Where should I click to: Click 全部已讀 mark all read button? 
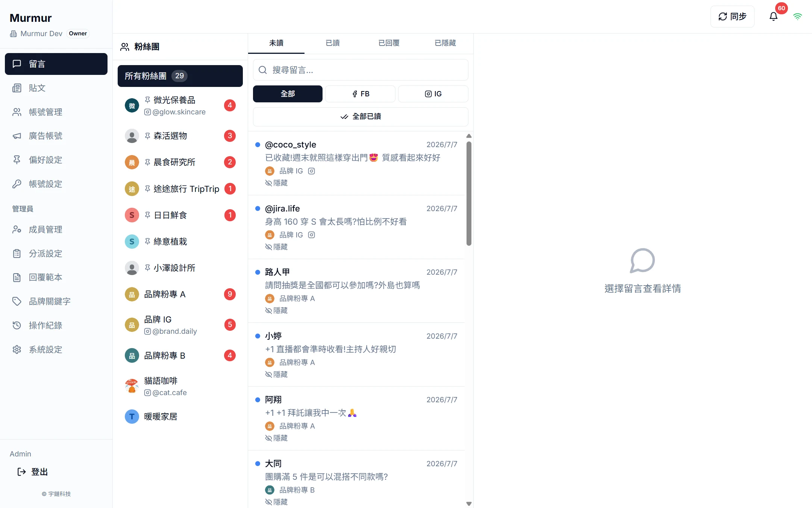tap(361, 117)
